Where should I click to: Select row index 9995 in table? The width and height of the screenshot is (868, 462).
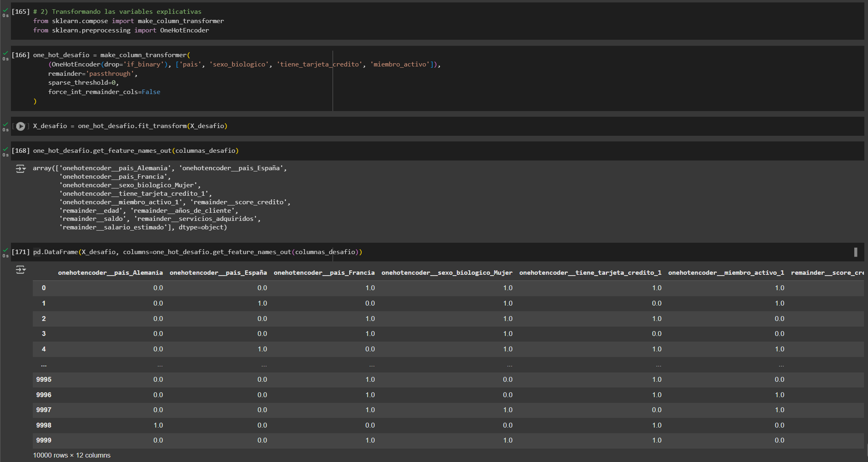[44, 380]
